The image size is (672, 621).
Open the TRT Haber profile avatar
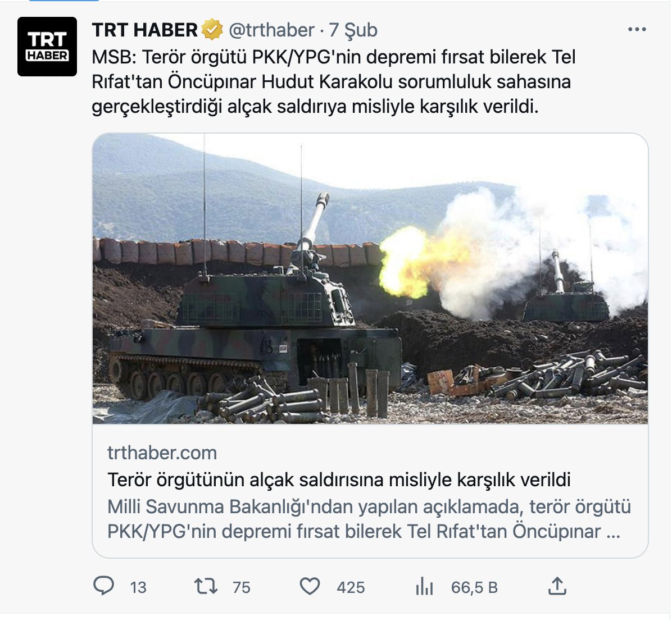tap(47, 47)
